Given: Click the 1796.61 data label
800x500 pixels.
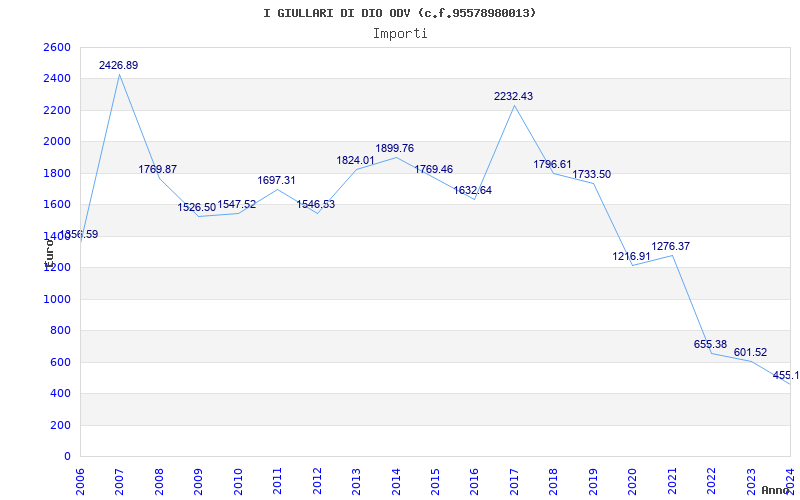Looking at the screenshot, I should pos(553,164).
